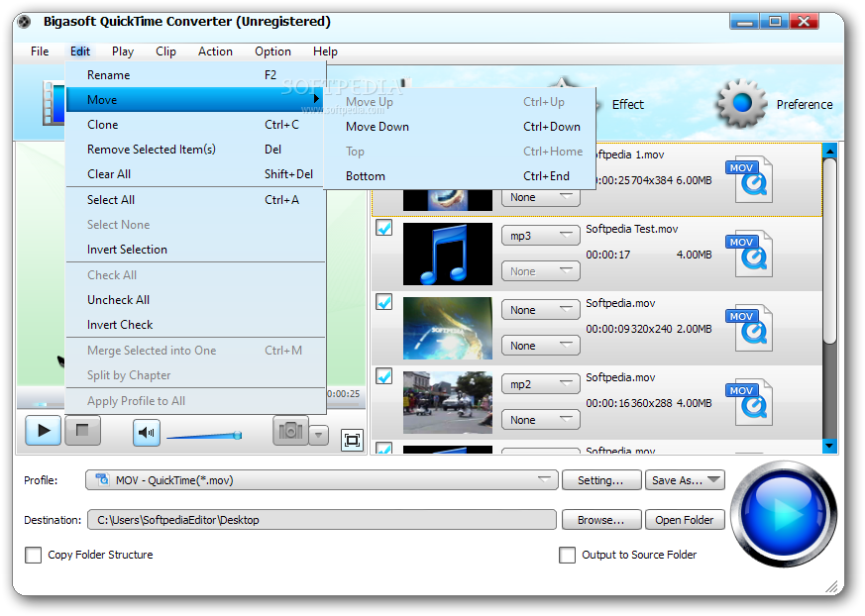Open the Help menu
The height and width of the screenshot is (616, 865).
pos(325,51)
